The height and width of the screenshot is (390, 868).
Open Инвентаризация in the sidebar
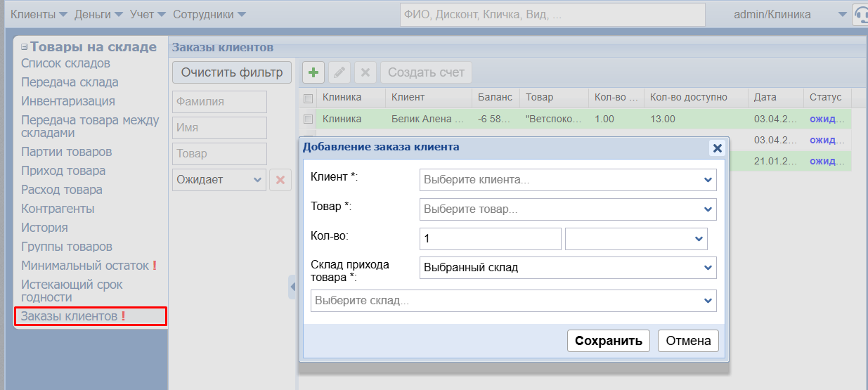pyautogui.click(x=68, y=101)
